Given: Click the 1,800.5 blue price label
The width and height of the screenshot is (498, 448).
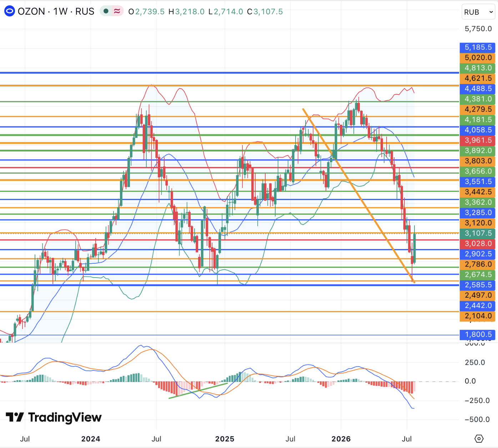Looking at the screenshot, I should [478, 335].
